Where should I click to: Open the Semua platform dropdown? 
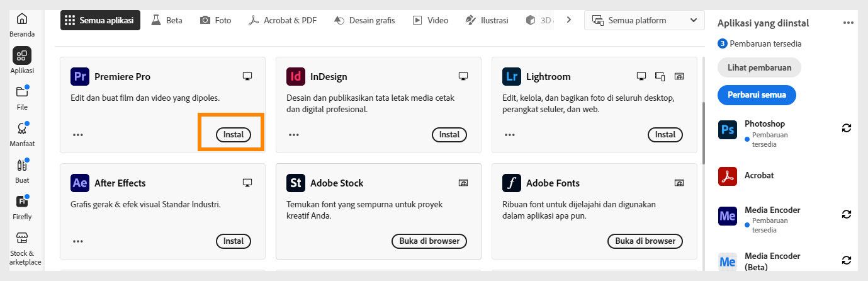(645, 20)
